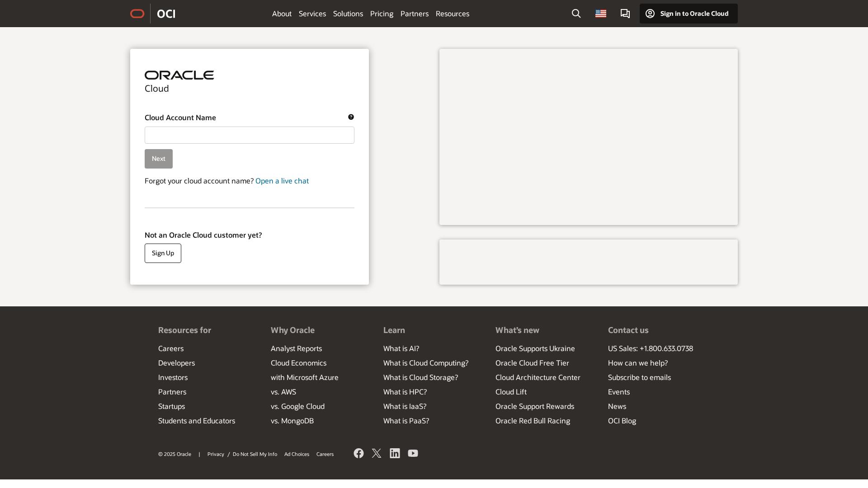Viewport: 868px width, 488px height.
Task: Focus the Cloud Account Name field
Action: coord(250,135)
